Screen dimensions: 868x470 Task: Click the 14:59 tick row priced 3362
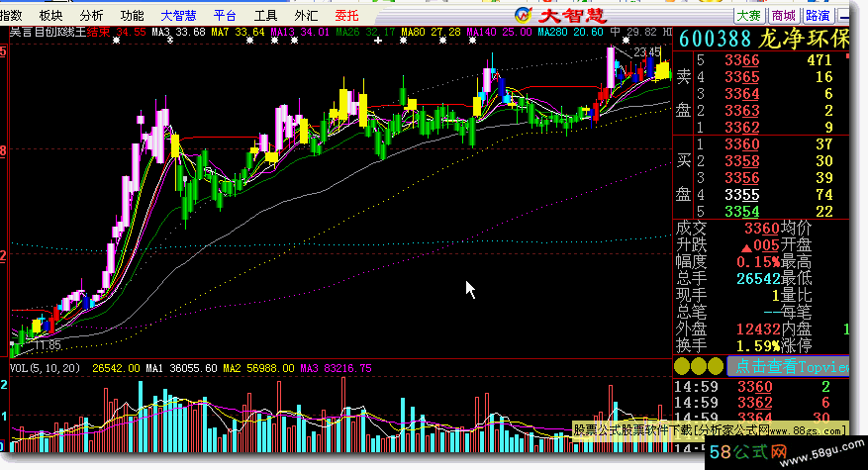tap(754, 403)
